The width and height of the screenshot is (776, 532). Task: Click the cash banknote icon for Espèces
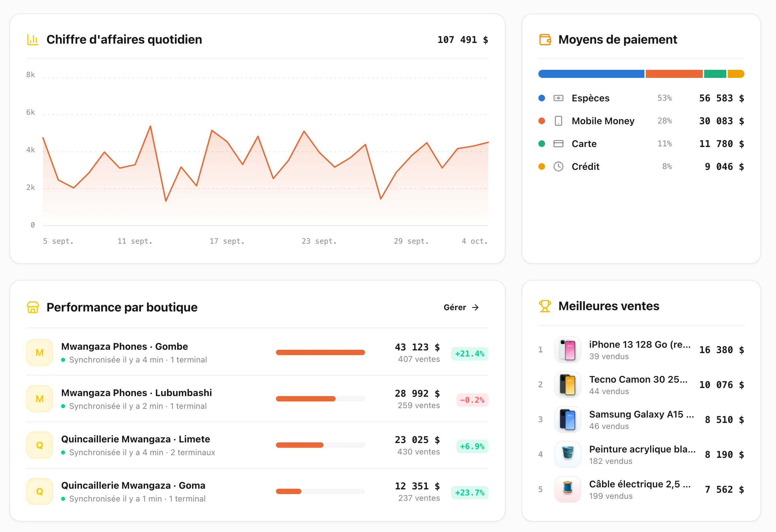click(558, 98)
